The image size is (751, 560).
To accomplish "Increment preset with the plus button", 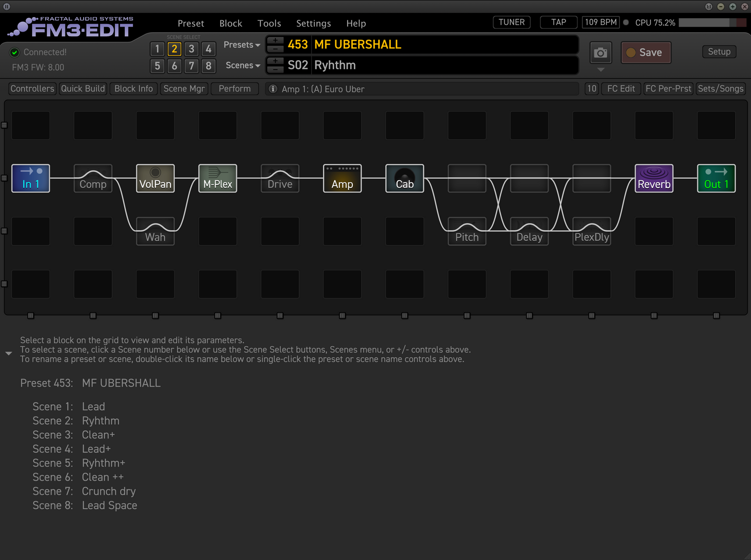I will tap(275, 41).
